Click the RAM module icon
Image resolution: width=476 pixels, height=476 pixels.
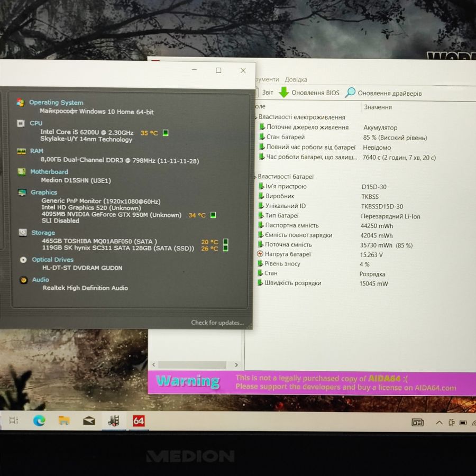21,151
